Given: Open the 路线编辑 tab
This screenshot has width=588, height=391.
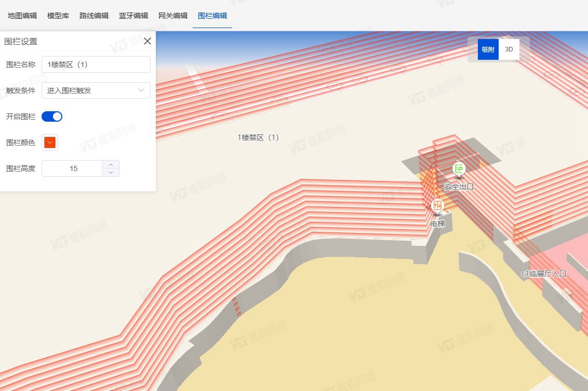Looking at the screenshot, I should coord(94,16).
